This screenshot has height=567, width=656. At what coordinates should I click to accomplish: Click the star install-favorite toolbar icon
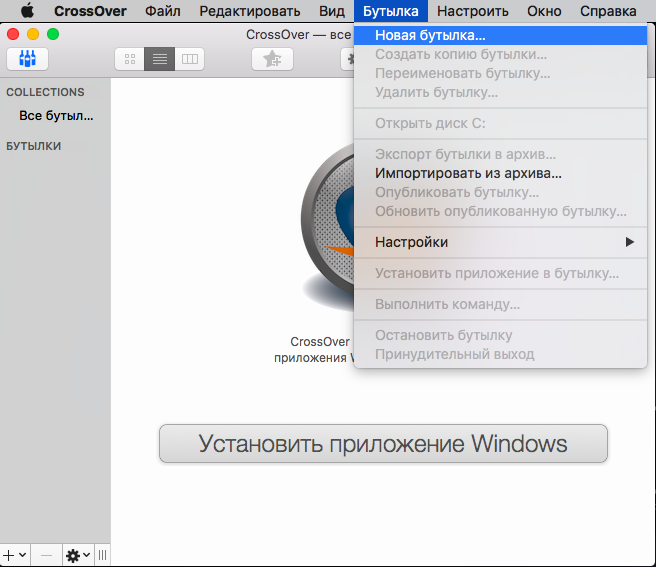point(272,59)
